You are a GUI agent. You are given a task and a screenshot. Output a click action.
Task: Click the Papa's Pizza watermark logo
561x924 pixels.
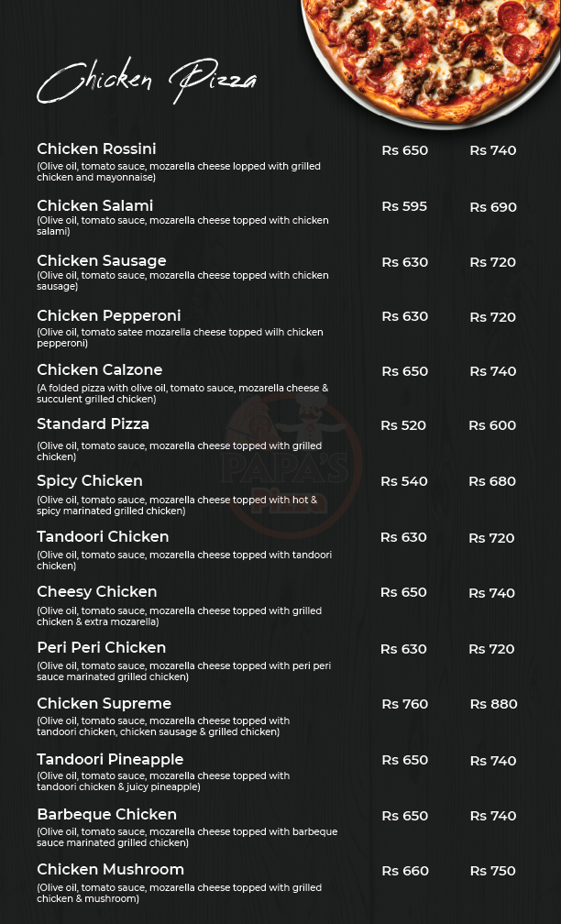tap(293, 467)
